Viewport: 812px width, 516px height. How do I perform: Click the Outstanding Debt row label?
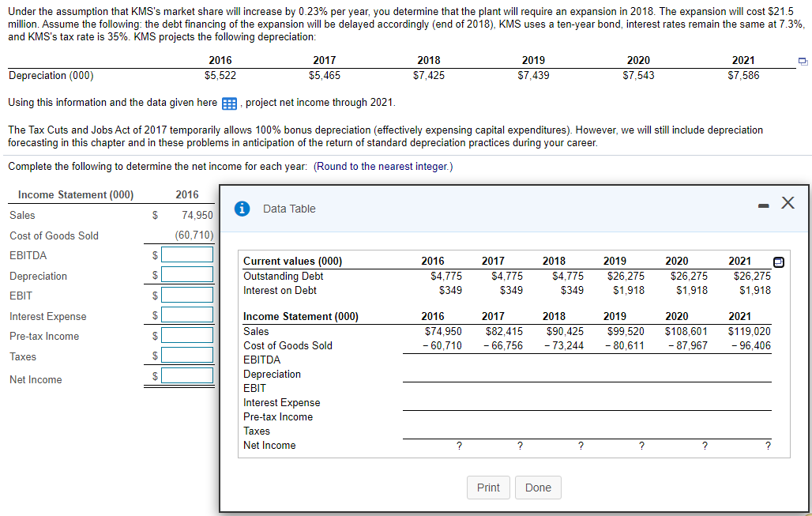coord(284,276)
